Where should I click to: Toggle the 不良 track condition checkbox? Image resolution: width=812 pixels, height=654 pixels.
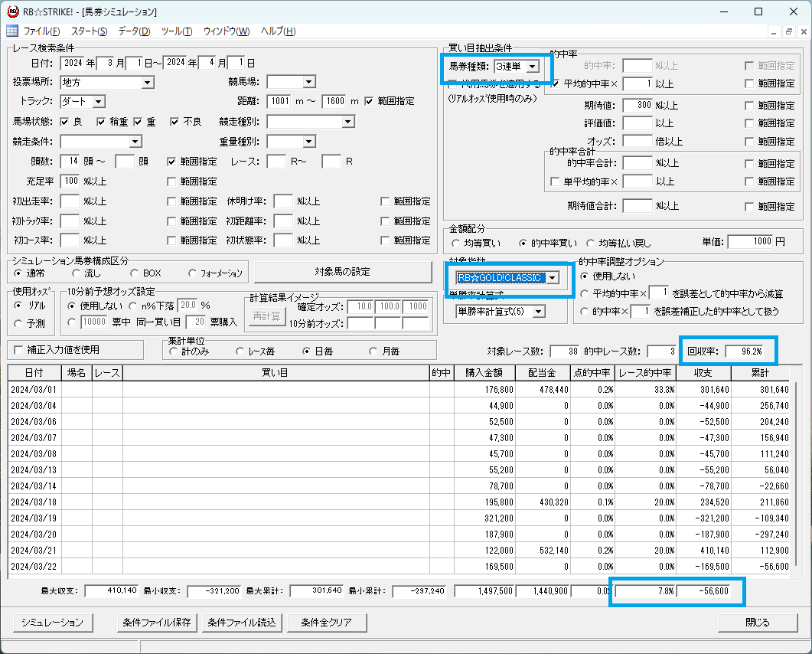pos(174,122)
